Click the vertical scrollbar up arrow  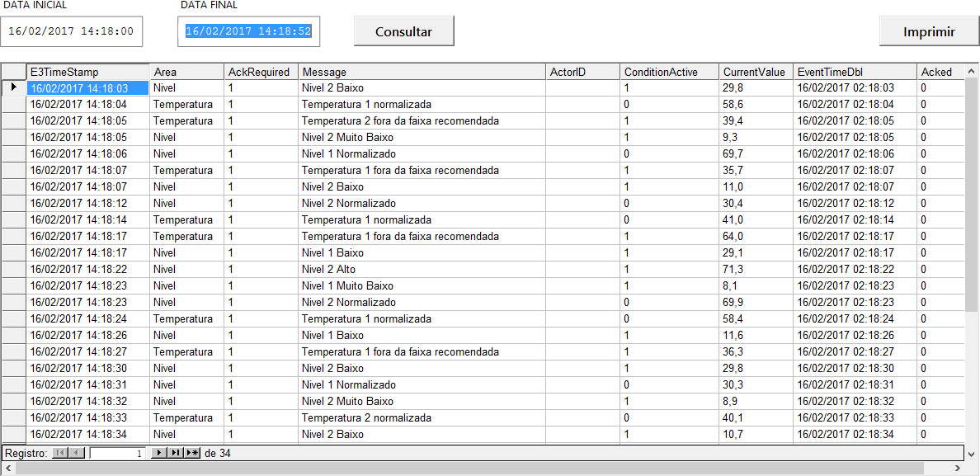click(x=973, y=69)
